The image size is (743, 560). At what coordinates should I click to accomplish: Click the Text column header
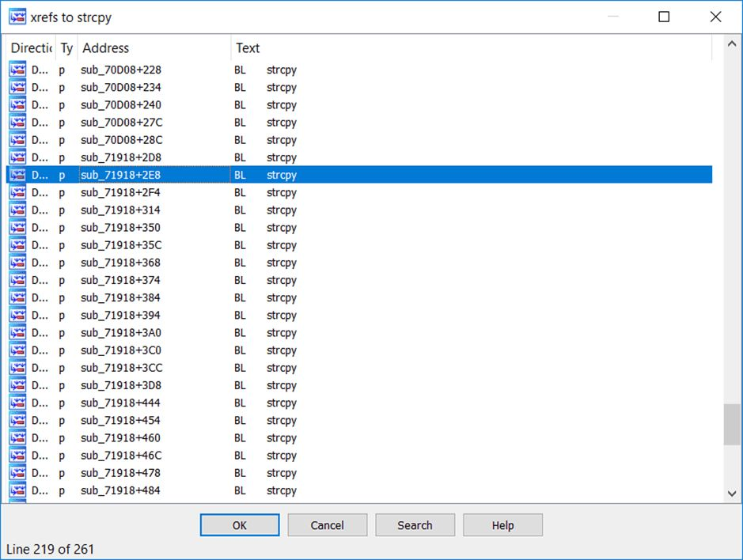(471, 48)
